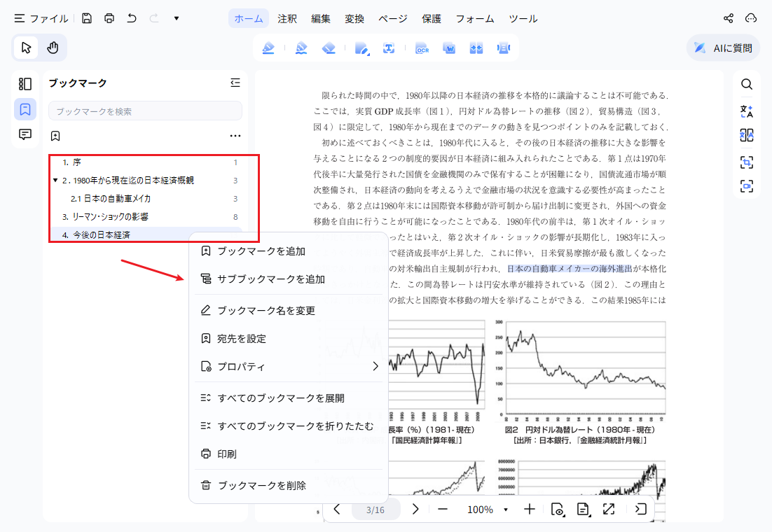
Task: Select the eraser tool icon
Action: (329, 48)
